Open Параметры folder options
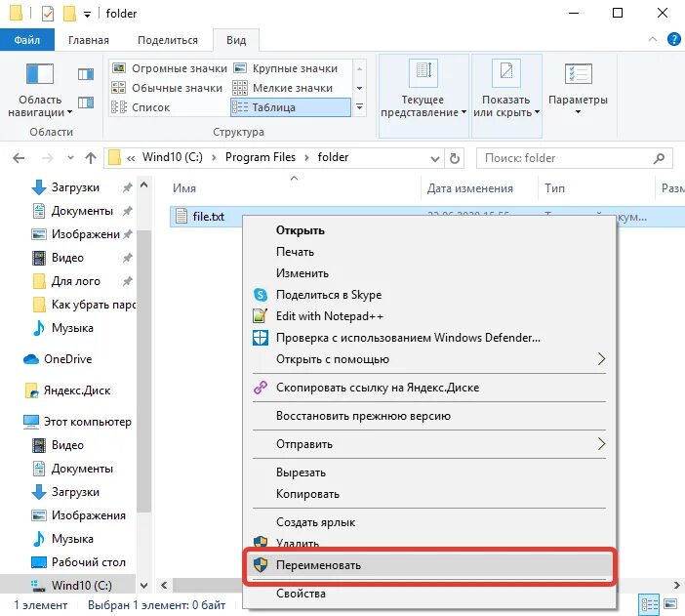685x616 pixels. 578,89
